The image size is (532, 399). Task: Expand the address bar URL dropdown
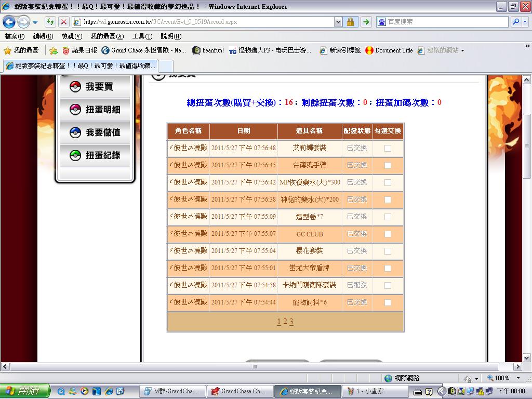(338, 22)
